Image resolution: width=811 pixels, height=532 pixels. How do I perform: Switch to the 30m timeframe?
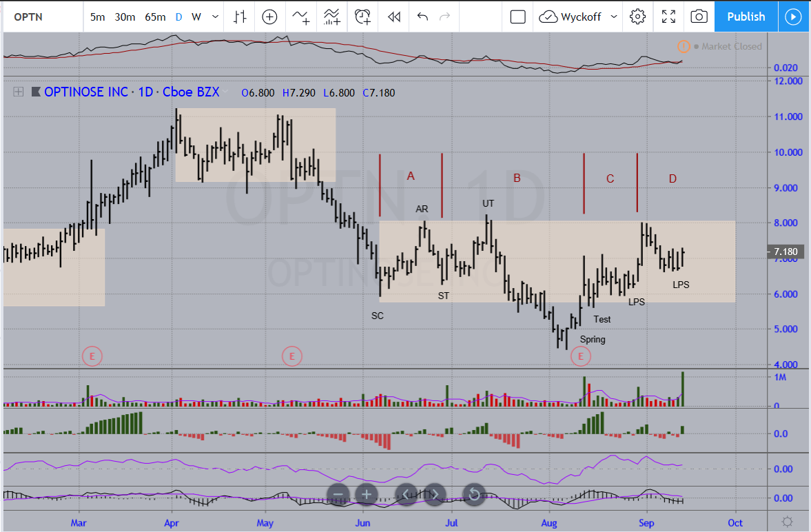coord(125,17)
